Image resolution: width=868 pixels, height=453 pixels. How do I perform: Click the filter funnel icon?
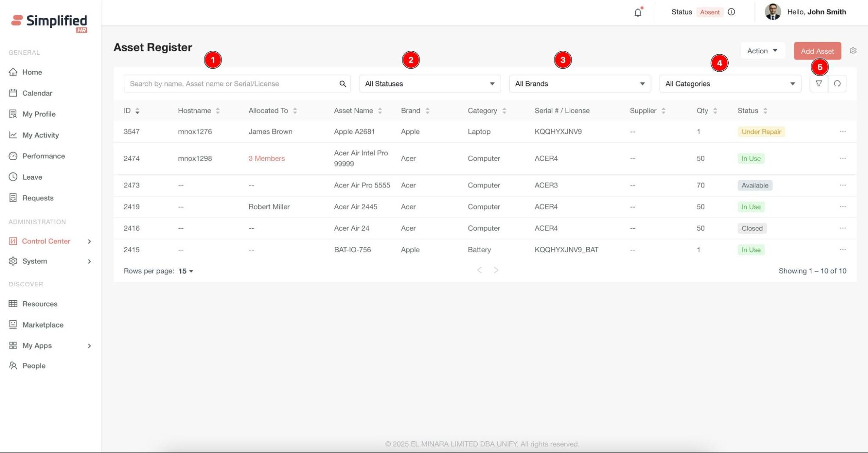coord(818,84)
